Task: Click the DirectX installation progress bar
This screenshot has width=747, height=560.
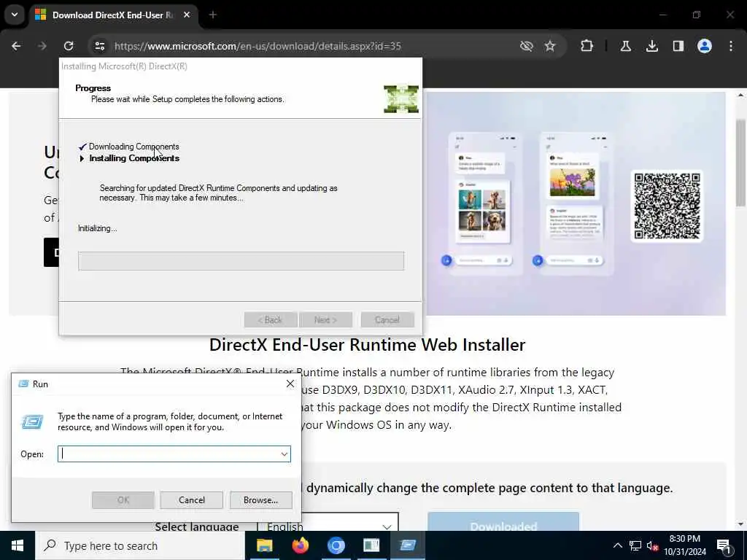Action: [x=241, y=261]
